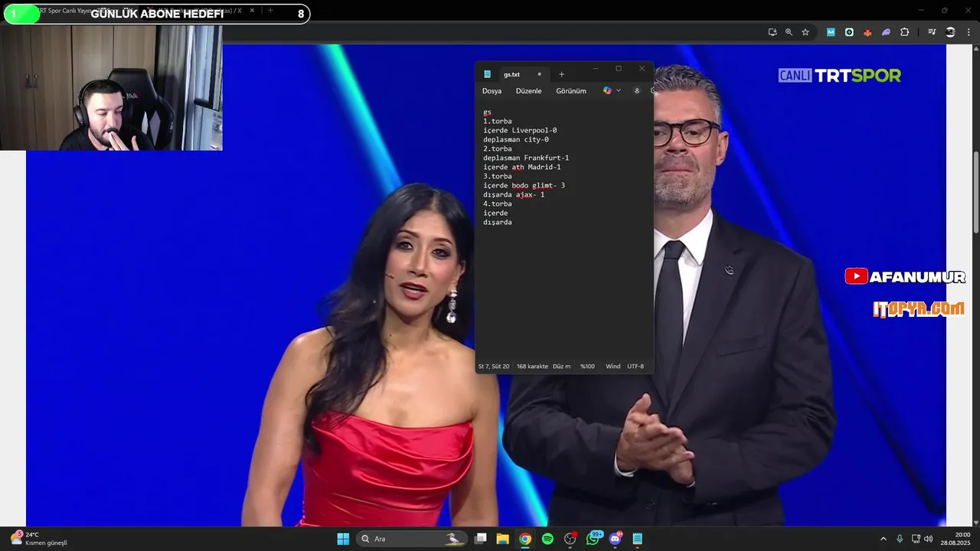Viewport: 980px width, 551px height.
Task: Close the gs.txt tab via its unsaved dot
Action: click(x=539, y=74)
